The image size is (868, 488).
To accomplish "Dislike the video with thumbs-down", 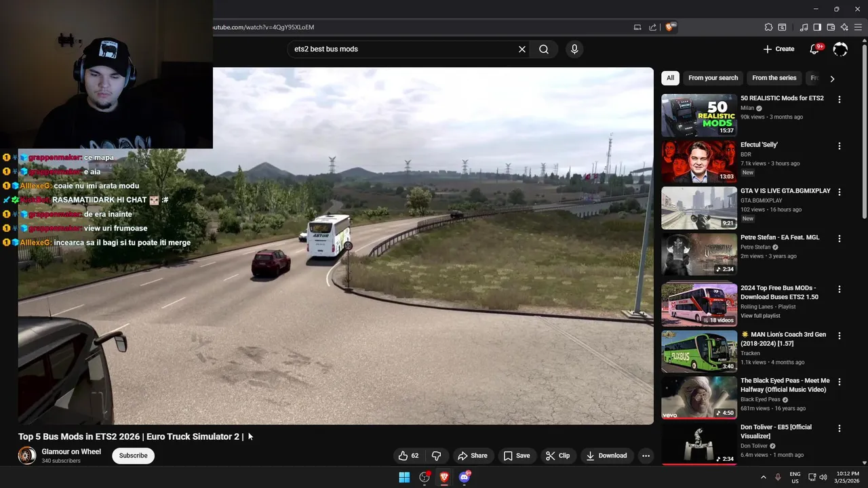I will coord(437,455).
